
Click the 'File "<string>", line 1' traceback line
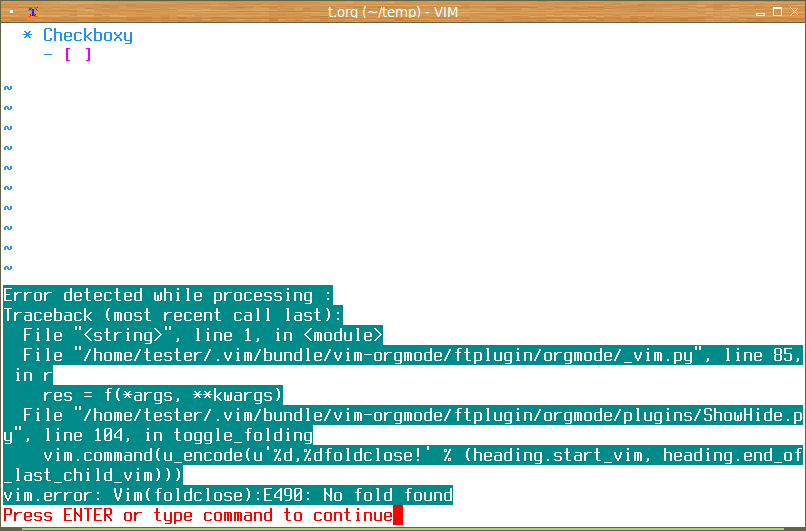203,335
